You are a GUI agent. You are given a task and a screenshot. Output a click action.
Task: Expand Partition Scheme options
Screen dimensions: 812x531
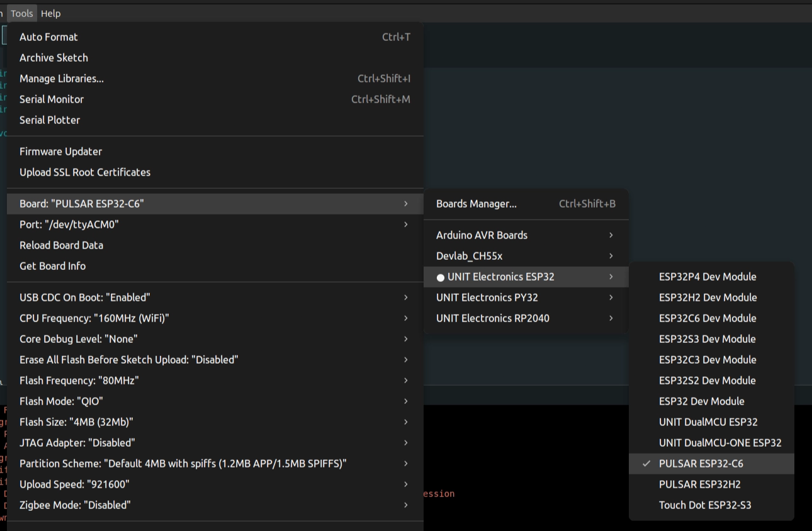click(215, 464)
